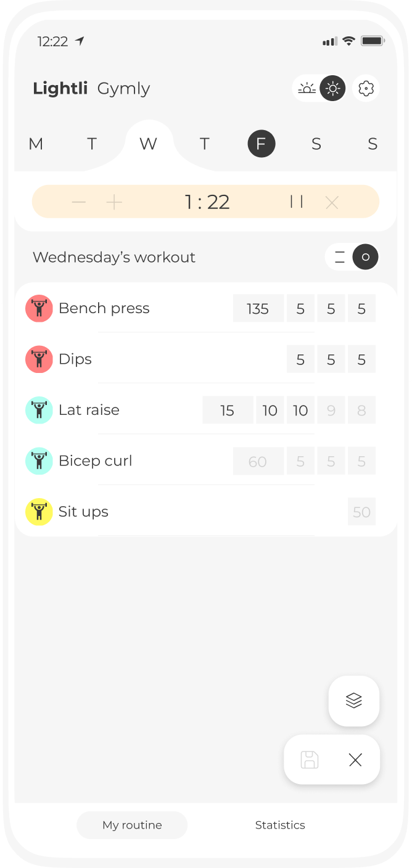Enable dark theme with the sun icon
The width and height of the screenshot is (412, 868).
point(332,88)
